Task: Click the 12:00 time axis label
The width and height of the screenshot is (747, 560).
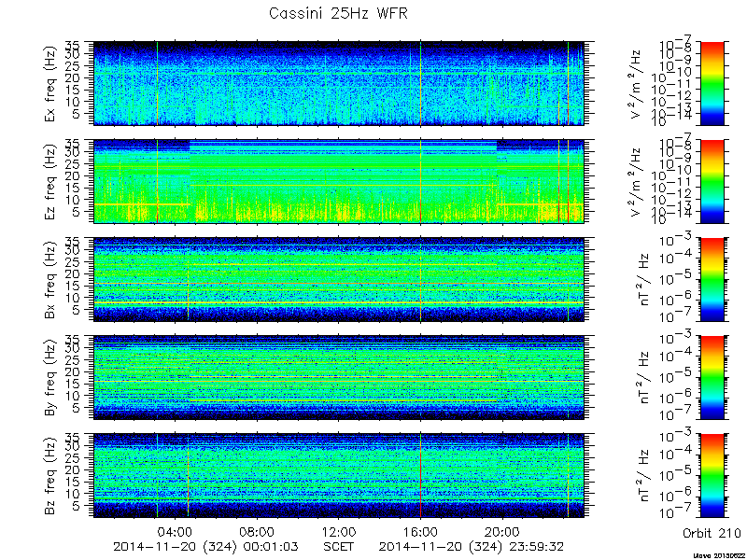Action: [339, 532]
